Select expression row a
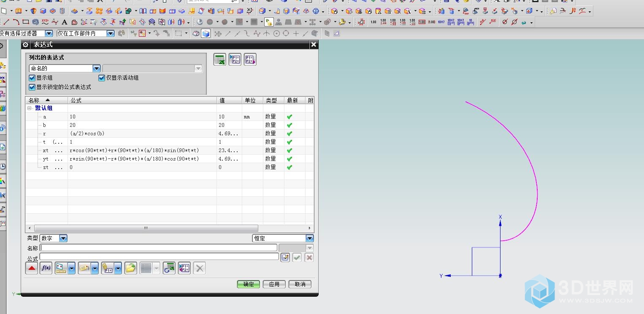This screenshot has width=644, height=314. (170, 117)
